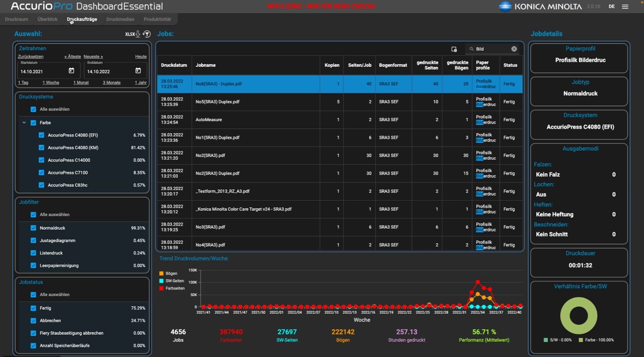
Task: Set timeframe to 1 Jahr
Action: click(x=141, y=82)
